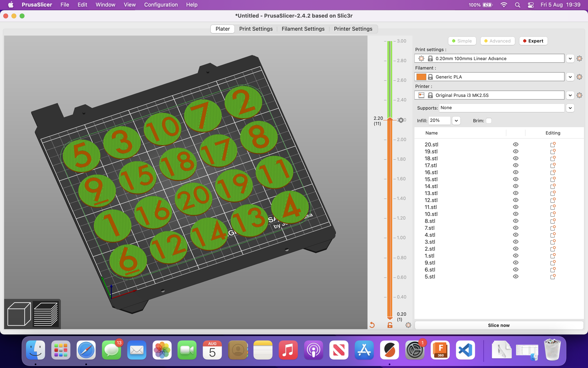Open Spotlight search in the menu bar
Screen dimensions: 588x368
pos(517,5)
